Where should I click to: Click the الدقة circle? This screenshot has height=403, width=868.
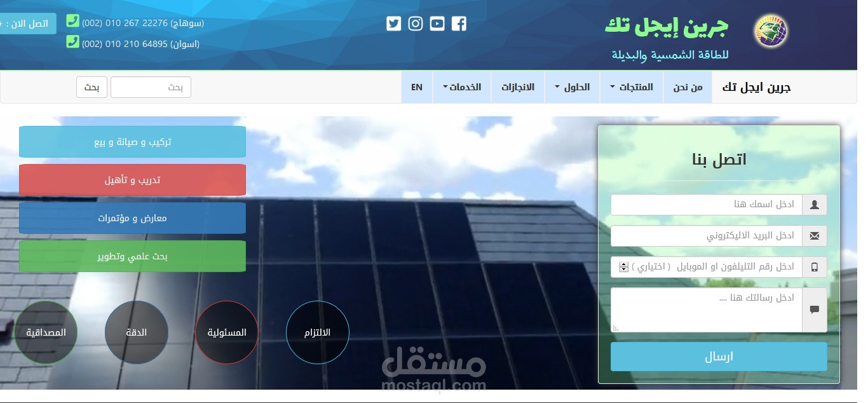(137, 332)
